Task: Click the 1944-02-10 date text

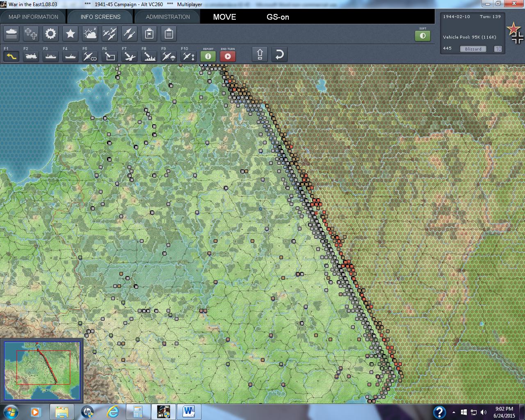Action: coord(457,17)
